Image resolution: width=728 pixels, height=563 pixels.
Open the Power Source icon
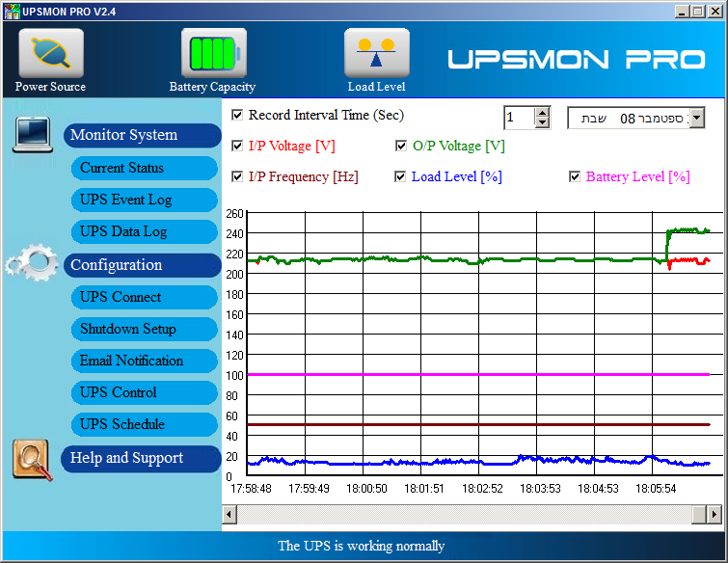click(51, 53)
